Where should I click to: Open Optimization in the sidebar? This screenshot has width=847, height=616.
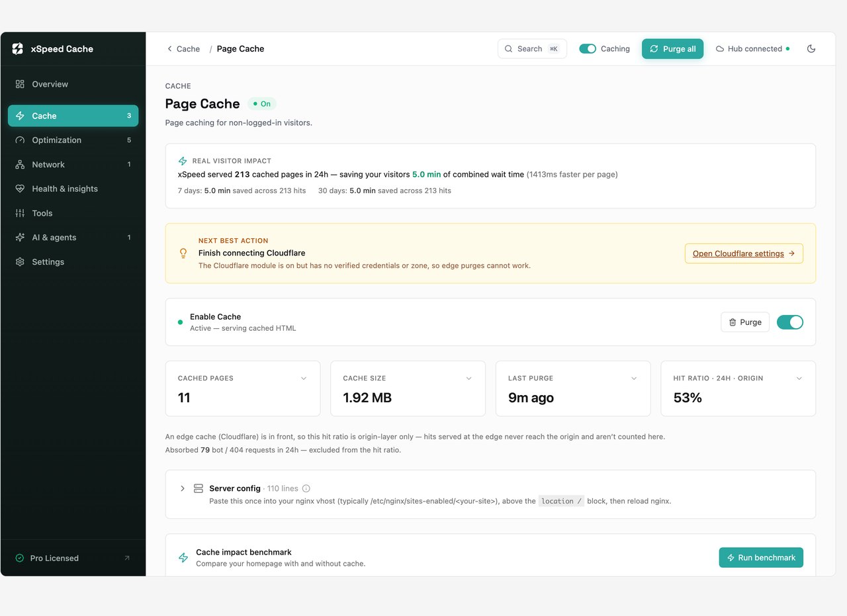tap(73, 140)
